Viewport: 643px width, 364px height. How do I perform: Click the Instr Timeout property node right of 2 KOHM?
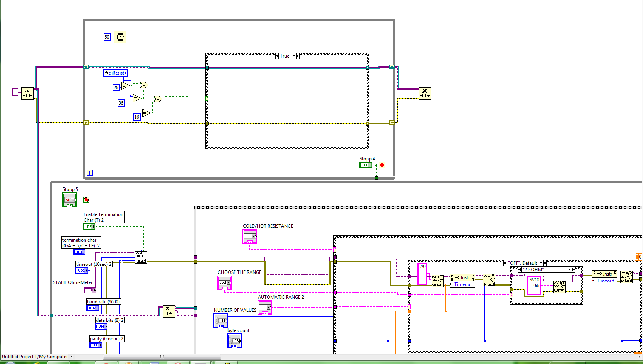(605, 277)
